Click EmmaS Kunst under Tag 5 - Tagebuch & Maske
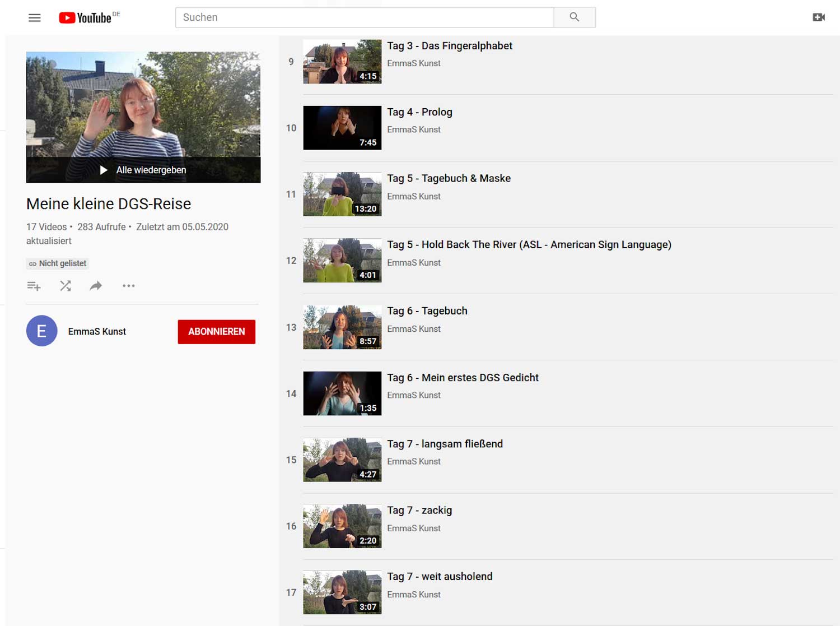The height and width of the screenshot is (626, 840). pyautogui.click(x=414, y=196)
